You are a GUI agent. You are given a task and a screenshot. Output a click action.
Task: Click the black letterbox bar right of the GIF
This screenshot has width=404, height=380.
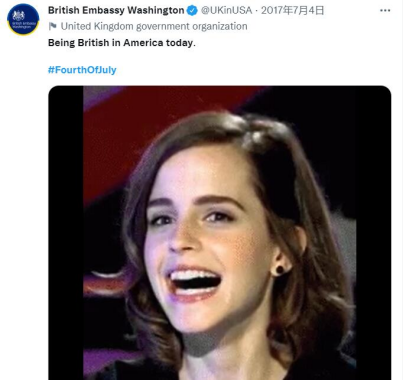373,233
